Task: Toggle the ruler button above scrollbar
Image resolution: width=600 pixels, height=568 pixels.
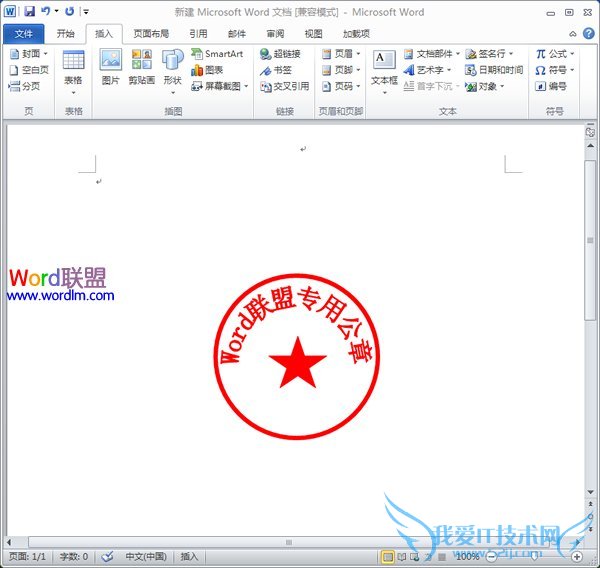Action: tap(590, 131)
